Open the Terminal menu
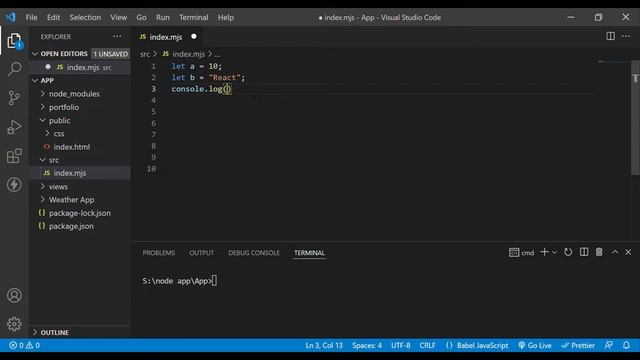 (x=193, y=18)
